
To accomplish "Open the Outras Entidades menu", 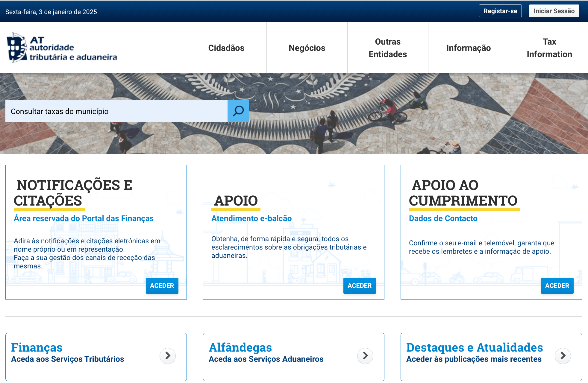I will tap(388, 48).
